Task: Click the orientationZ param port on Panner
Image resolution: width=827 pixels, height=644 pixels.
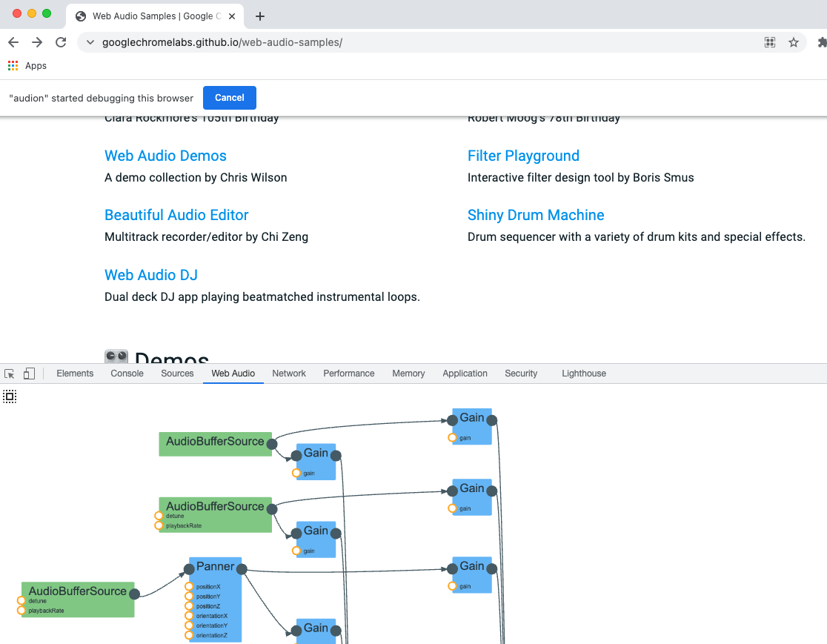Action: [x=190, y=636]
